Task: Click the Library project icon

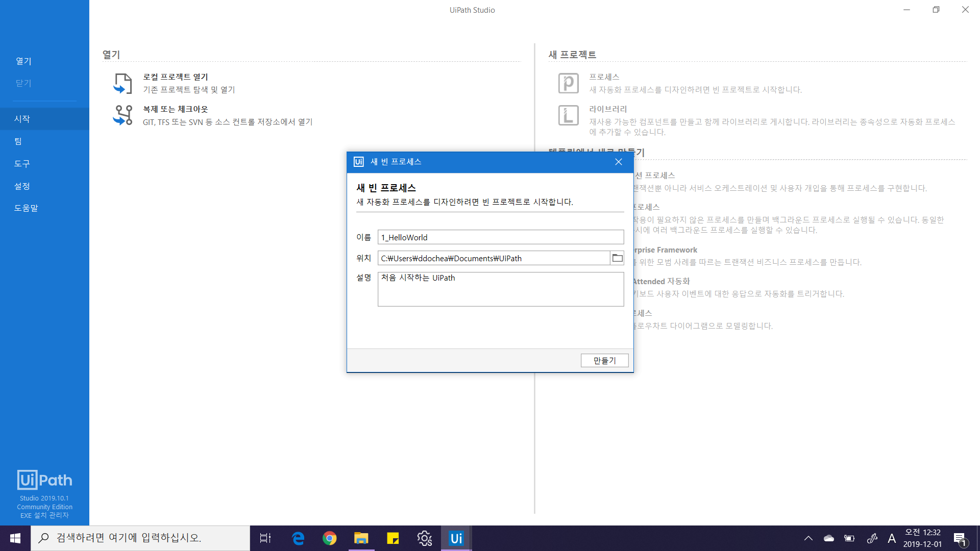Action: coord(568,115)
